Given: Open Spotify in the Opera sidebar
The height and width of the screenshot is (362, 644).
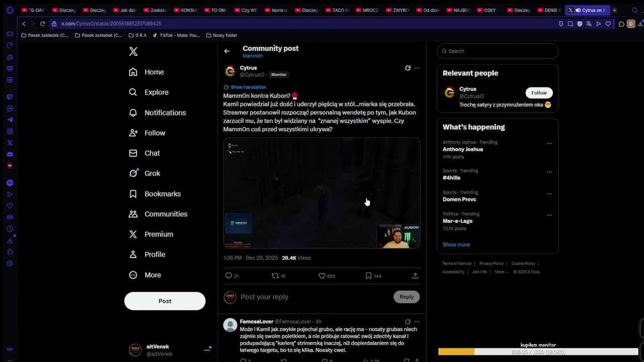Looking at the screenshot, I should [x=10, y=183].
